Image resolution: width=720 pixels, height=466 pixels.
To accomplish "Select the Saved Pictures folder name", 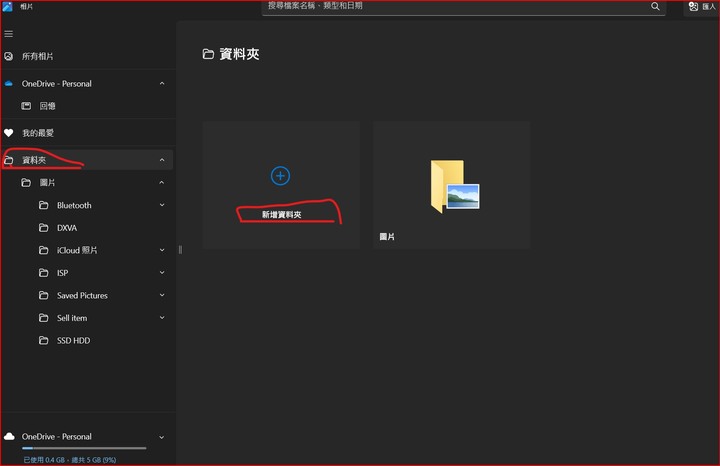I will [82, 295].
